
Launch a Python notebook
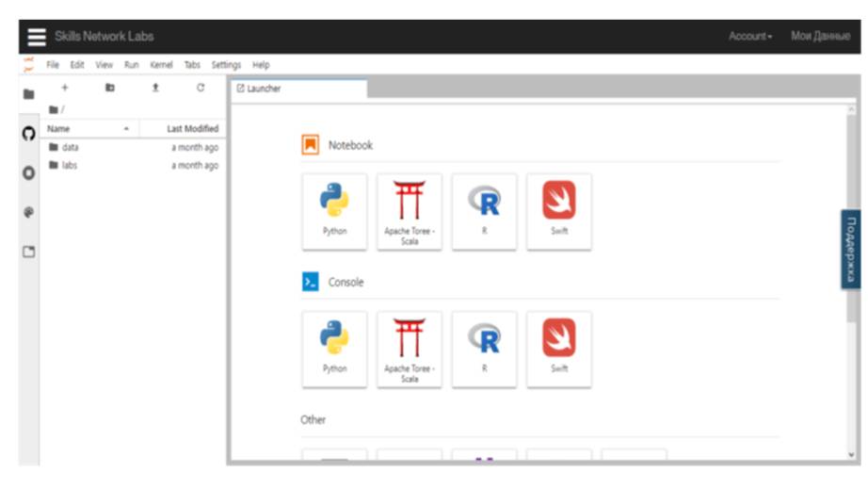pos(334,210)
